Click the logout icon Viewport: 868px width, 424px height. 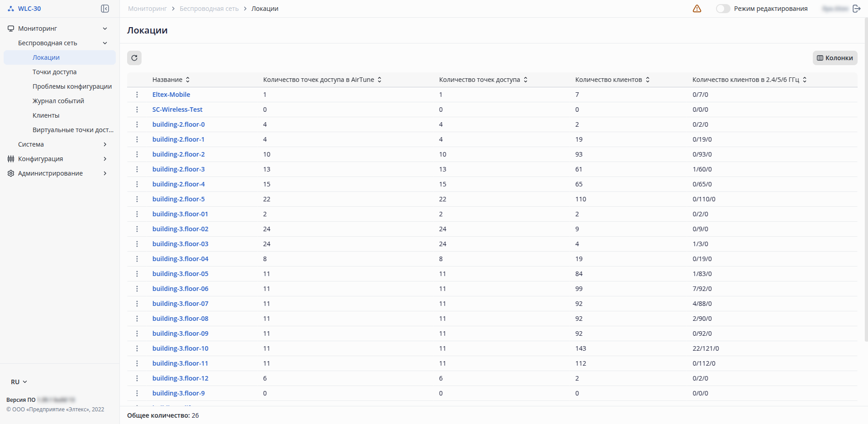[x=857, y=9]
